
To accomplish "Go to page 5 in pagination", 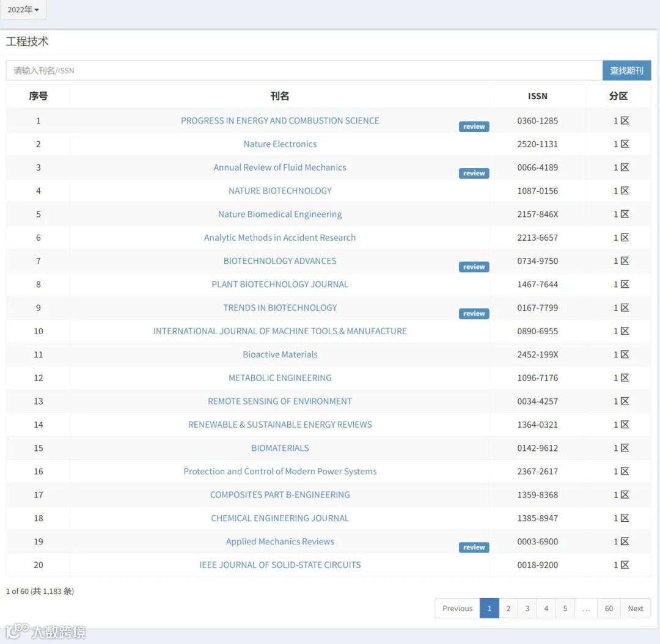I will click(x=565, y=608).
